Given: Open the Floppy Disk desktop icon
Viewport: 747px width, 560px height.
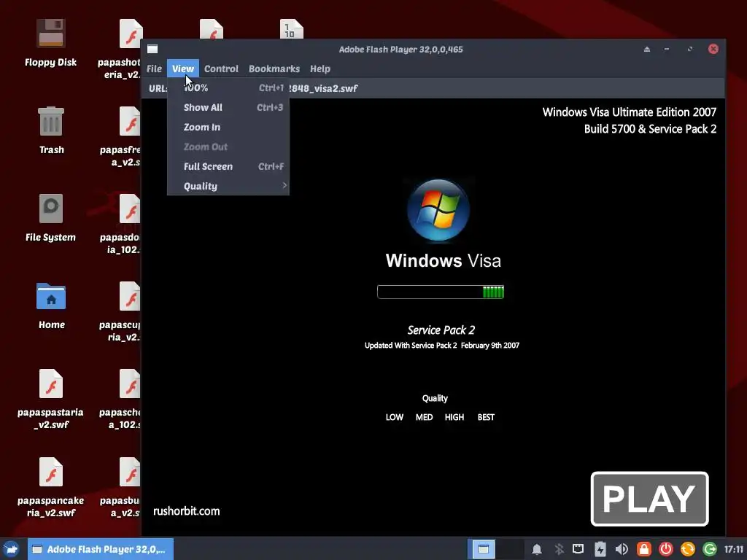Looking at the screenshot, I should [x=50, y=34].
